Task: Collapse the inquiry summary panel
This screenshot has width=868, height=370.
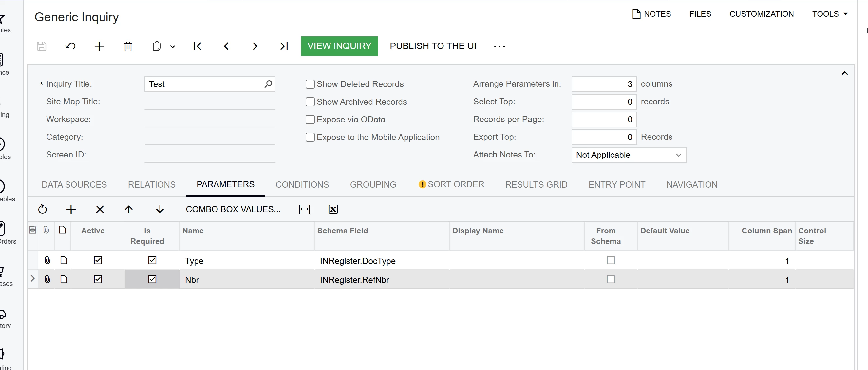Action: pos(844,73)
